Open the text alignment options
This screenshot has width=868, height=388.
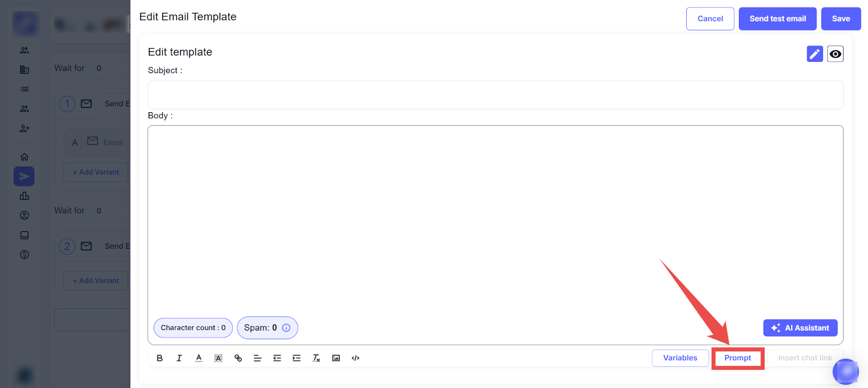click(x=258, y=358)
